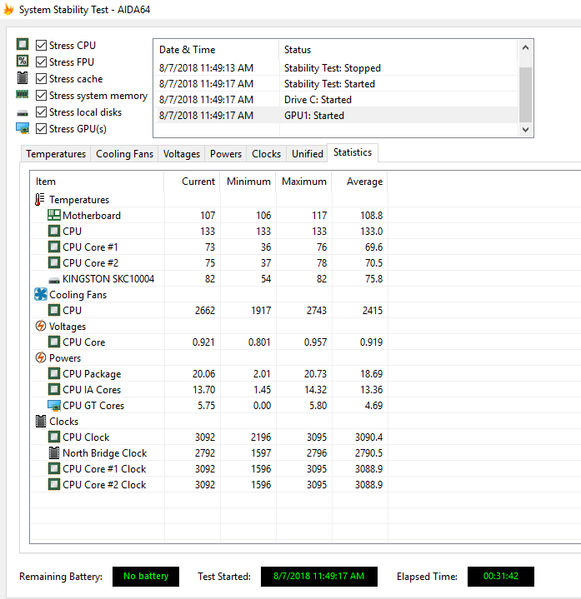
Task: Click the Maximum column header
Action: click(x=304, y=181)
